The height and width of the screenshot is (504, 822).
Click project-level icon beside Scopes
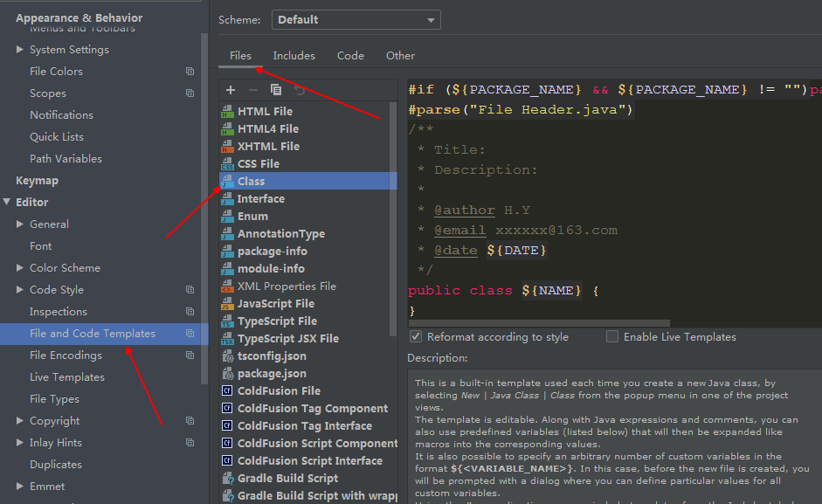[x=190, y=93]
